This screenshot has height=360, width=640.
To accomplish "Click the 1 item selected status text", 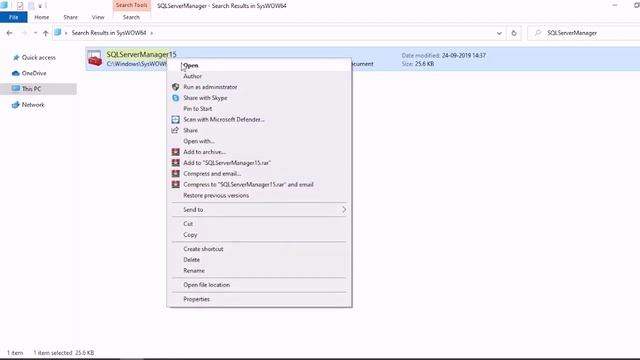I will [64, 353].
